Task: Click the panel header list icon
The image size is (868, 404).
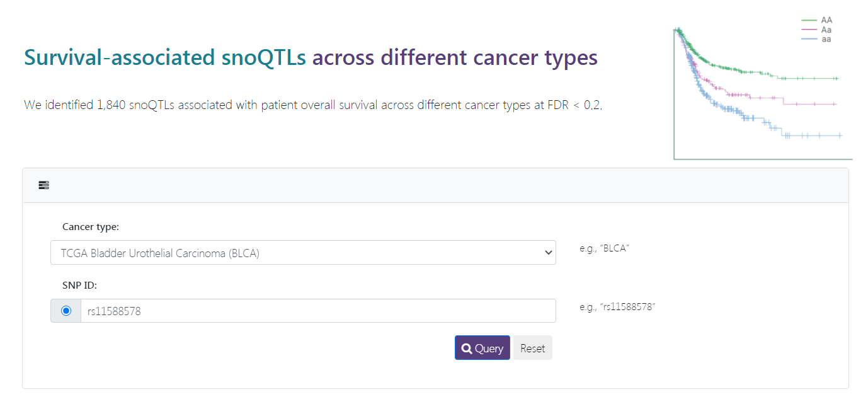Action: coord(43,185)
